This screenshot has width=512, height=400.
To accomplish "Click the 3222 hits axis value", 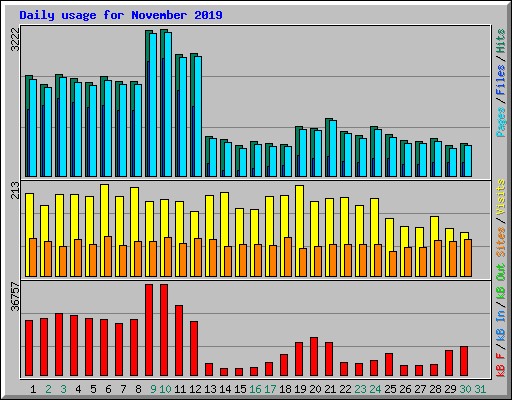I will pos(15,39).
